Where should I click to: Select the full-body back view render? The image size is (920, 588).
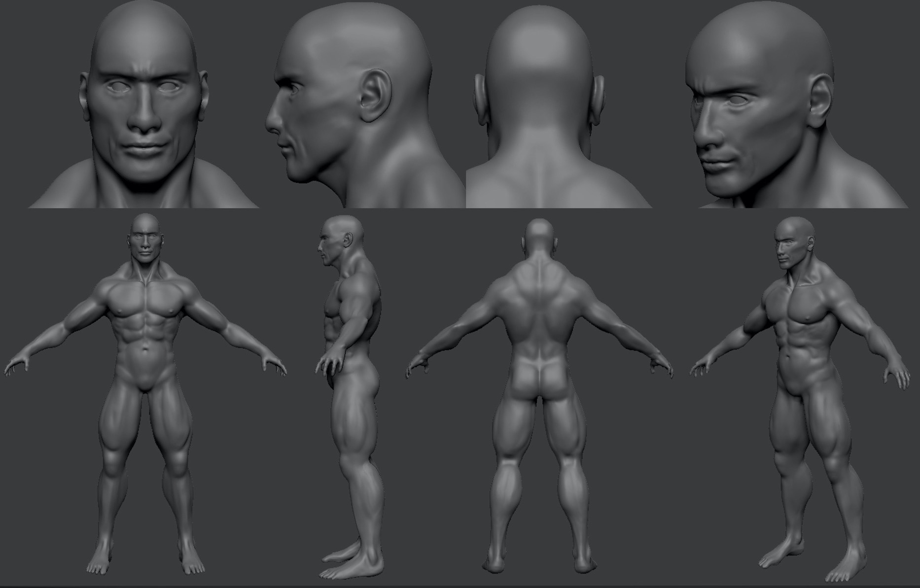(539, 397)
